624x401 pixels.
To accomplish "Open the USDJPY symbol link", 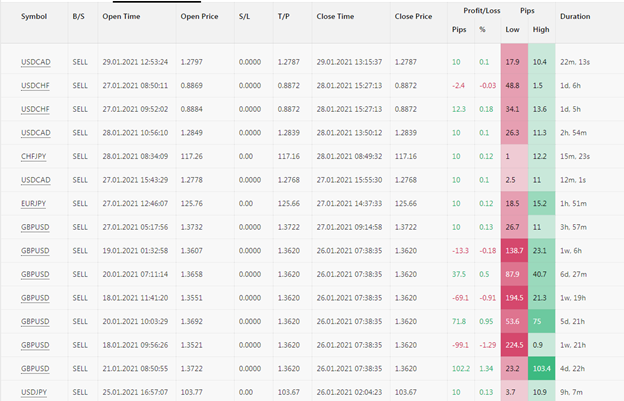I will [x=34, y=391].
